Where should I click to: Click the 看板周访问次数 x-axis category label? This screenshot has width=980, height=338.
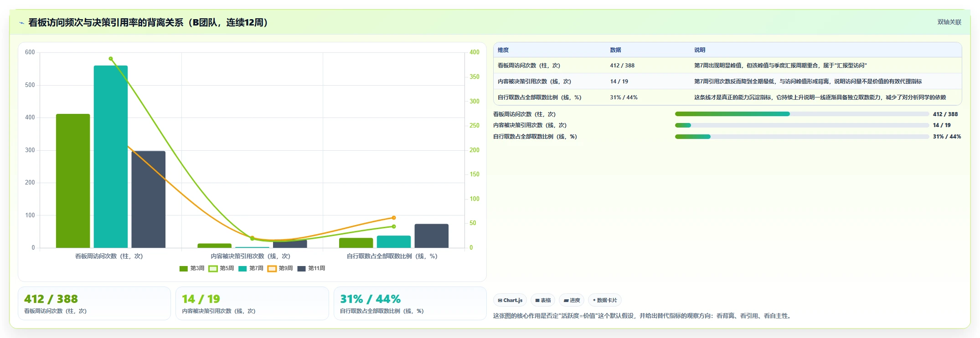[109, 256]
